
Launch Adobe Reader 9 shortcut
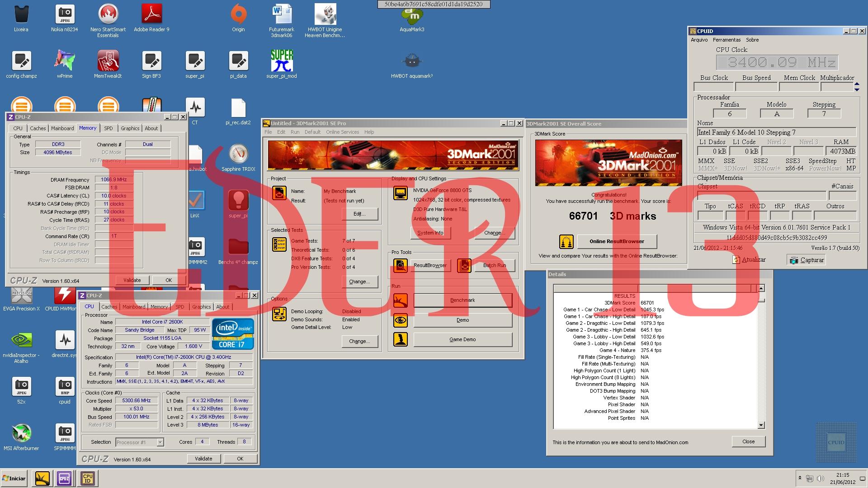(x=151, y=18)
